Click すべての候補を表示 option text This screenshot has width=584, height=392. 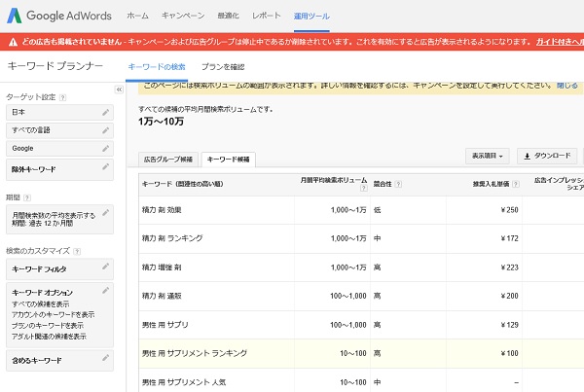tap(41, 304)
